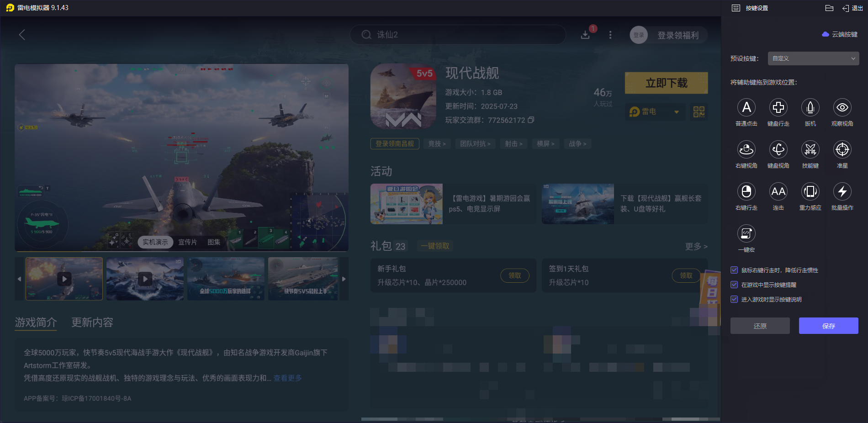Click the search magnifier icon

[x=366, y=35]
